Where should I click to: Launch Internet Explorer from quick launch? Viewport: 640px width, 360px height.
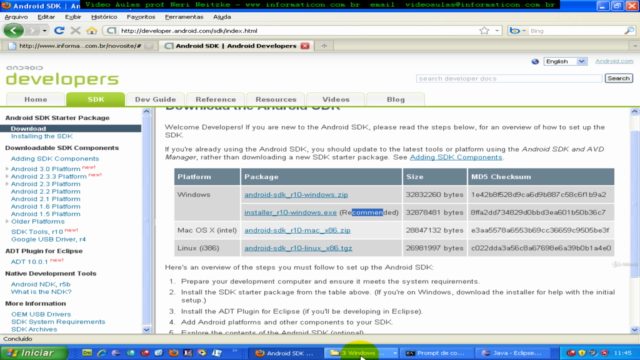tap(102, 353)
